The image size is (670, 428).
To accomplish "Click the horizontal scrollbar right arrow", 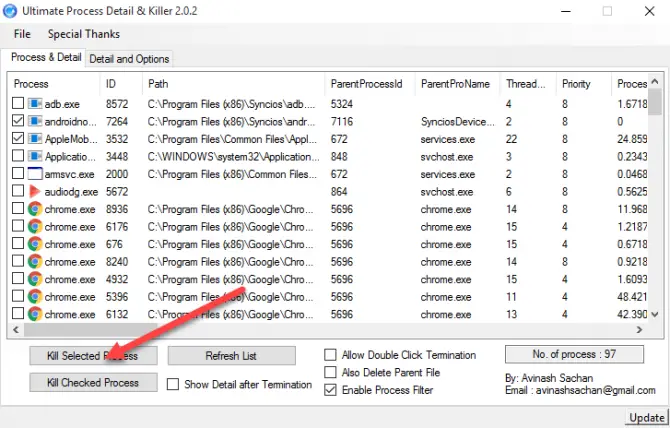I will pyautogui.click(x=640, y=330).
